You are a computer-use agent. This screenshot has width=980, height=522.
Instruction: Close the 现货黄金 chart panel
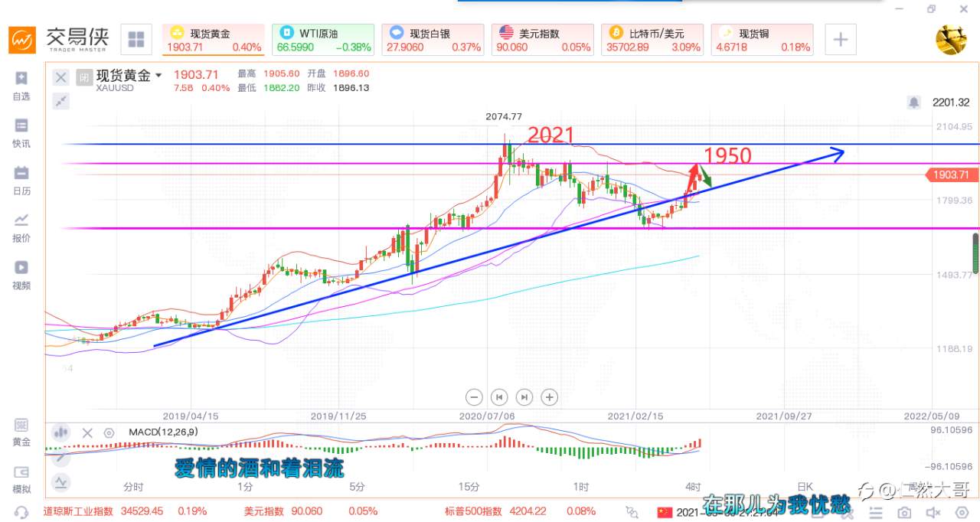[61, 77]
